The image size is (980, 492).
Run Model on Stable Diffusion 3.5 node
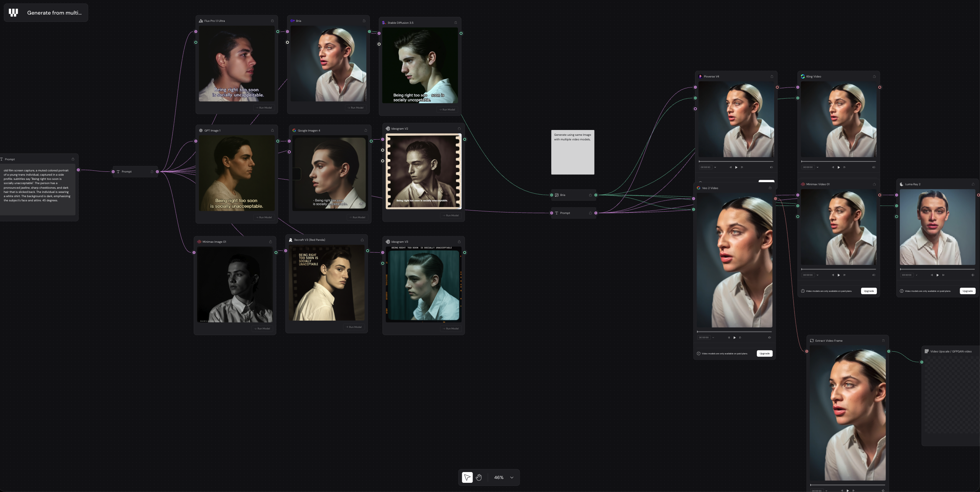coord(447,110)
